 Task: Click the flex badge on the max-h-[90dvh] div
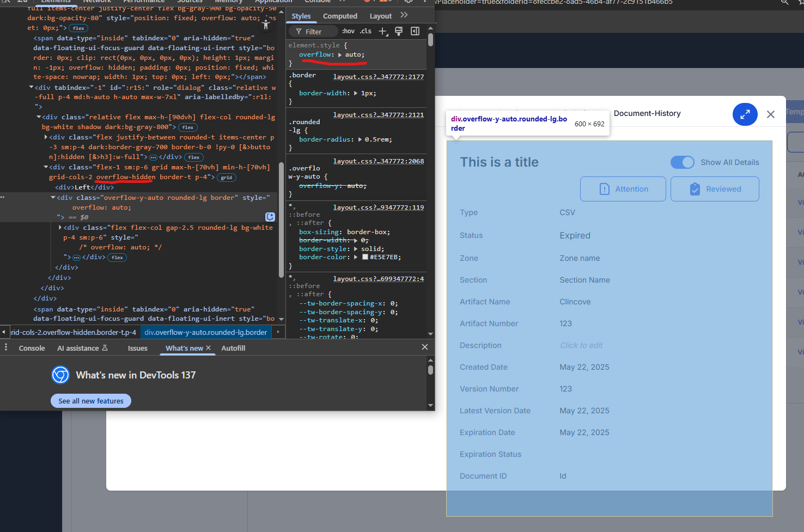(x=188, y=127)
